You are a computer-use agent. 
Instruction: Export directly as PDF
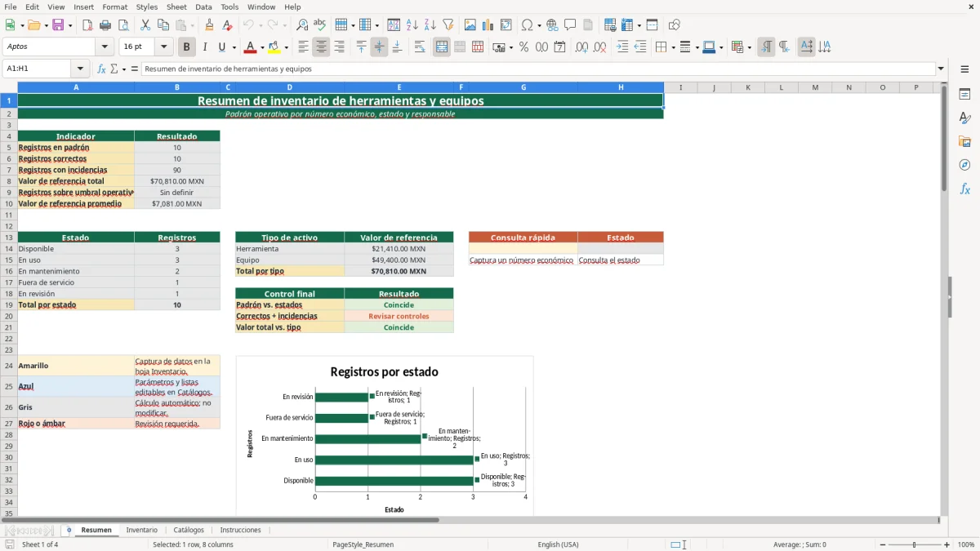point(87,25)
